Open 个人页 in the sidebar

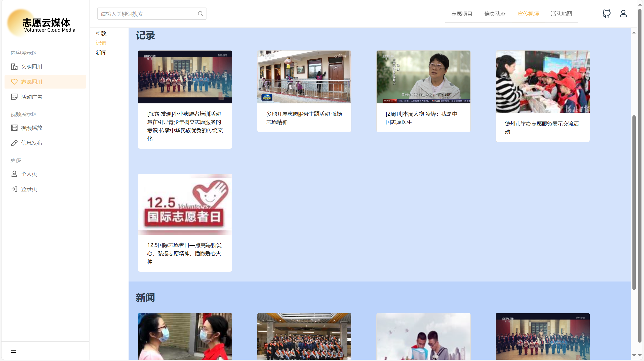pos(29,174)
